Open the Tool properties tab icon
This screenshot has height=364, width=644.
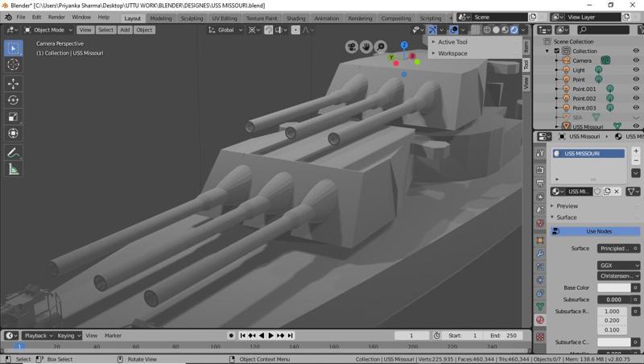540,153
